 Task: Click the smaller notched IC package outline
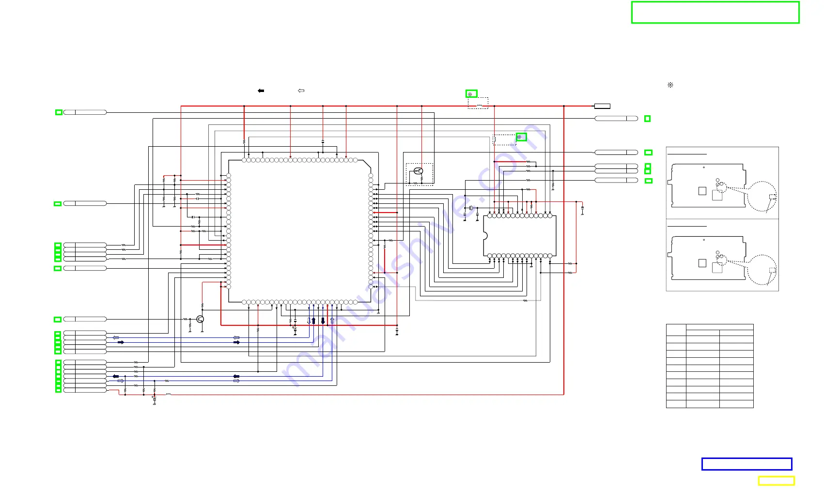click(519, 236)
